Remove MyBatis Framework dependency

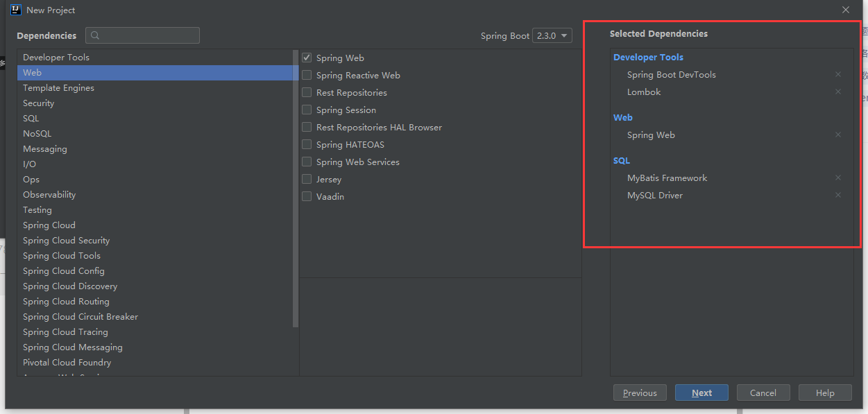click(x=837, y=178)
